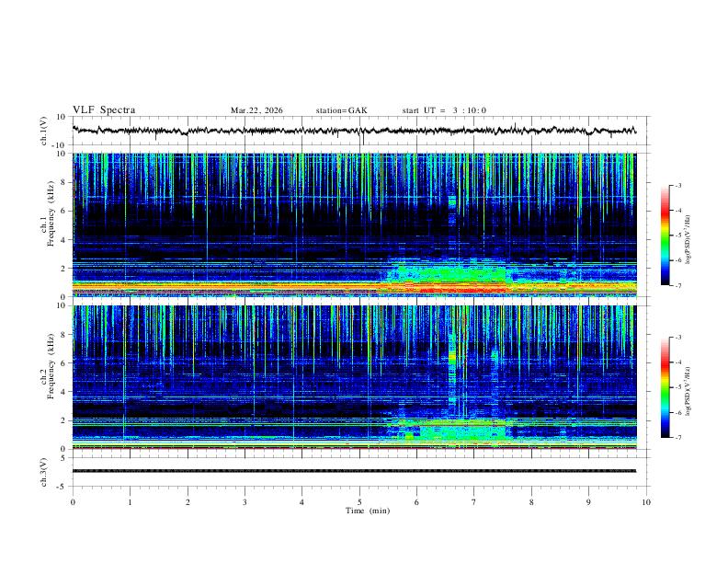Click the ch.1 color scale bar
Image resolution: width=728 pixels, height=563 pixels.
coord(665,236)
